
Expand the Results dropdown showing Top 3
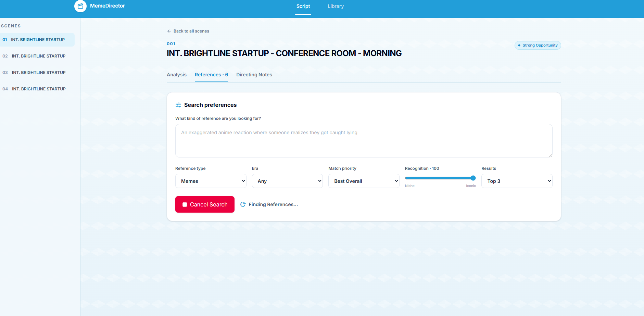point(517,181)
